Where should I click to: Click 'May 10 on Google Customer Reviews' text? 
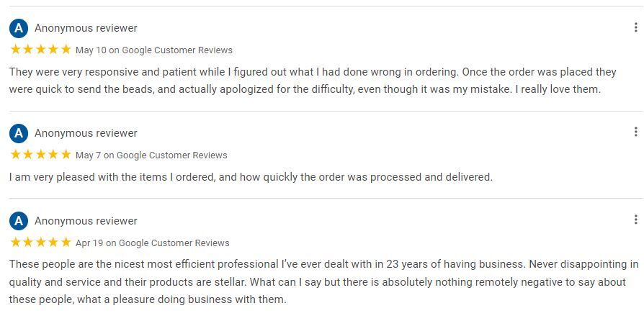point(154,50)
